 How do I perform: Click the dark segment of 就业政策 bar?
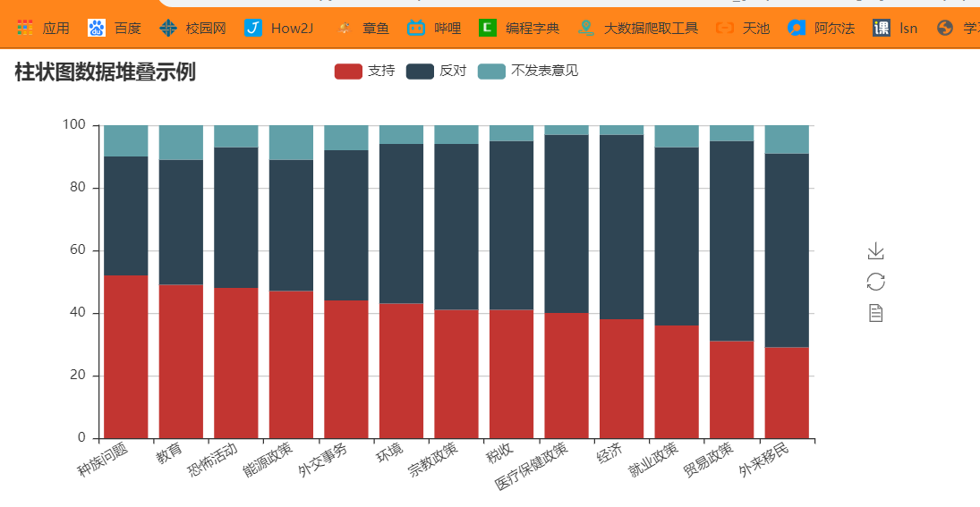click(677, 236)
